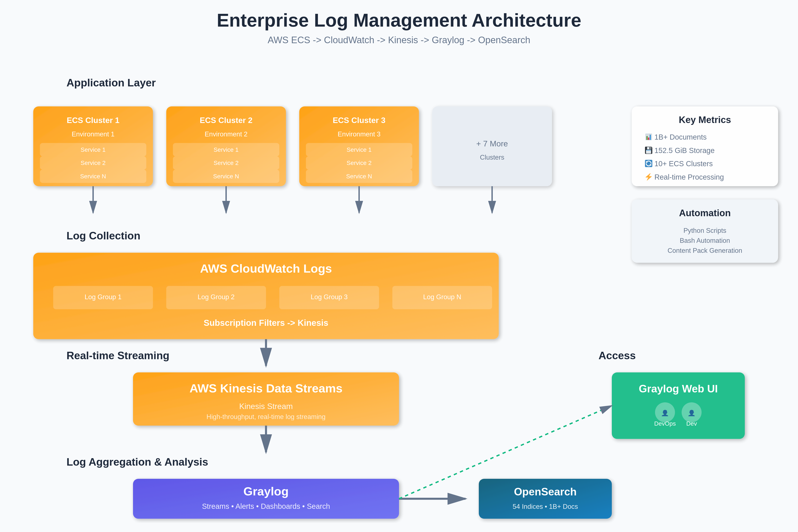798x532 pixels.
Task: Click the bar chart icon beside 1B+ Documents
Action: pos(649,137)
